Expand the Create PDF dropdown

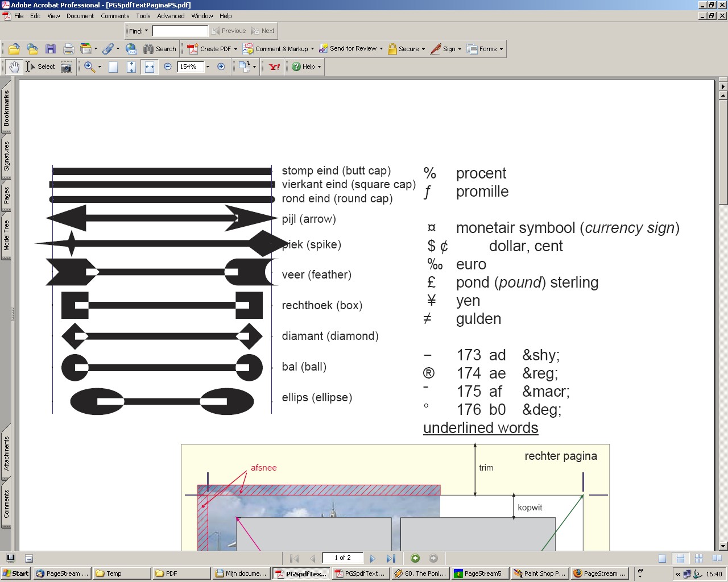(235, 49)
